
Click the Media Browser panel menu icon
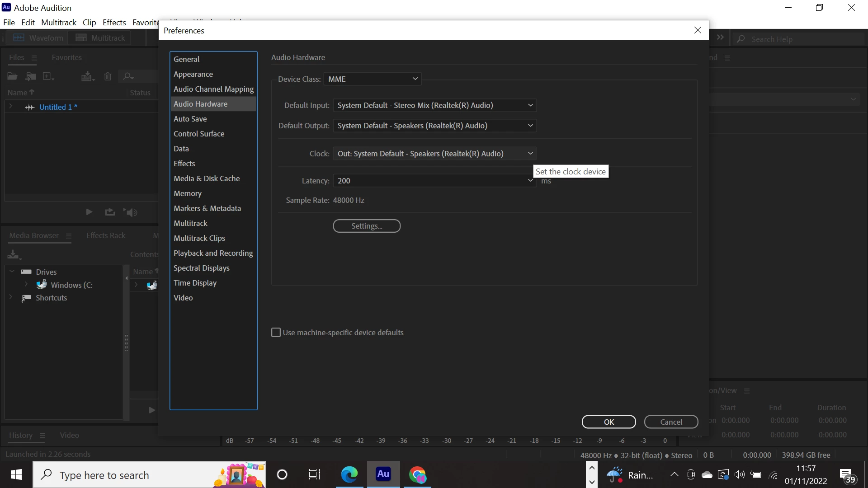pyautogui.click(x=69, y=236)
